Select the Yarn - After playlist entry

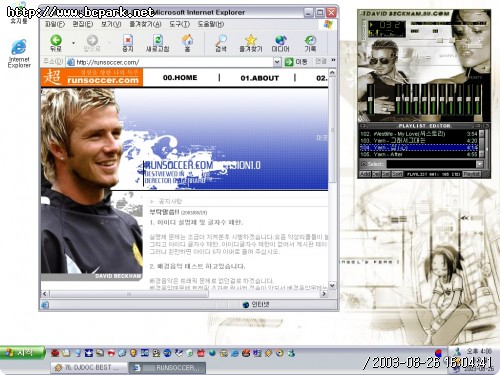pos(419,154)
